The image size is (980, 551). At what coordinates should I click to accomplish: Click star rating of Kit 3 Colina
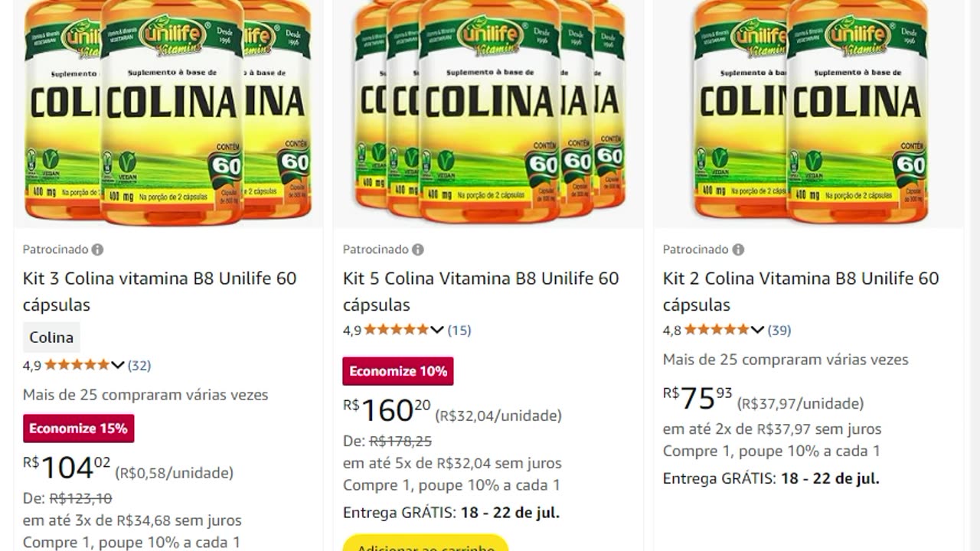[77, 365]
